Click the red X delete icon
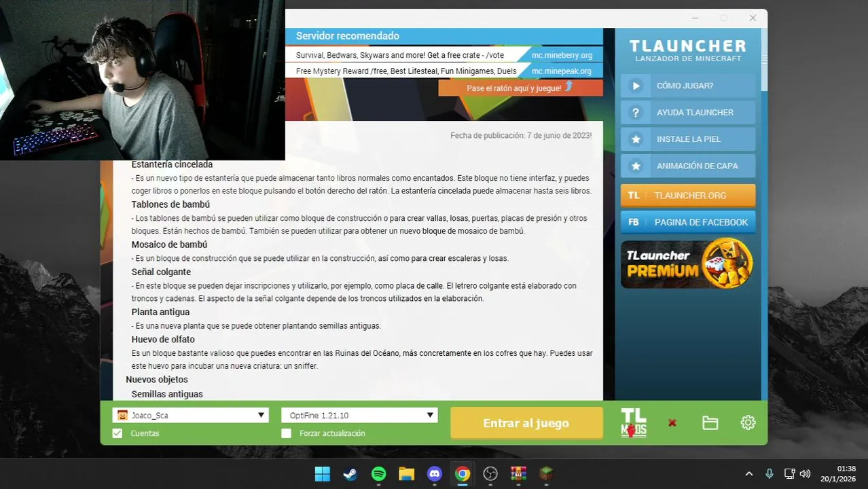868x489 pixels. [672, 422]
